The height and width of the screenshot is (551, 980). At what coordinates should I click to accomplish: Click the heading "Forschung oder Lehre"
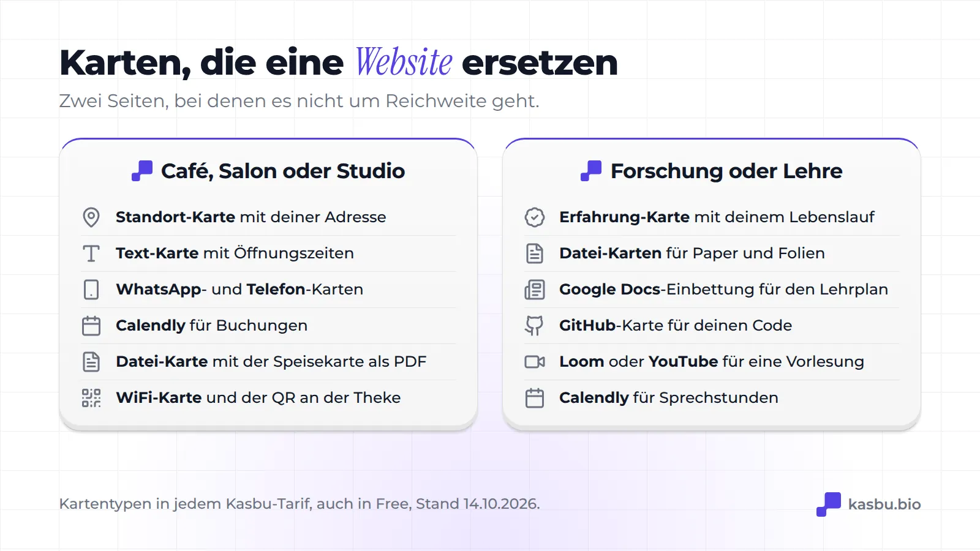(x=726, y=171)
